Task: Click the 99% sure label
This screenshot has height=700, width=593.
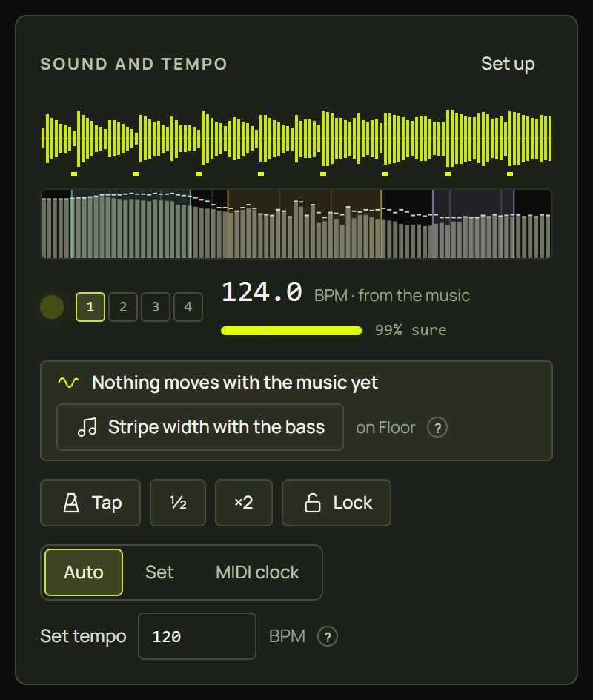Action: 411,331
